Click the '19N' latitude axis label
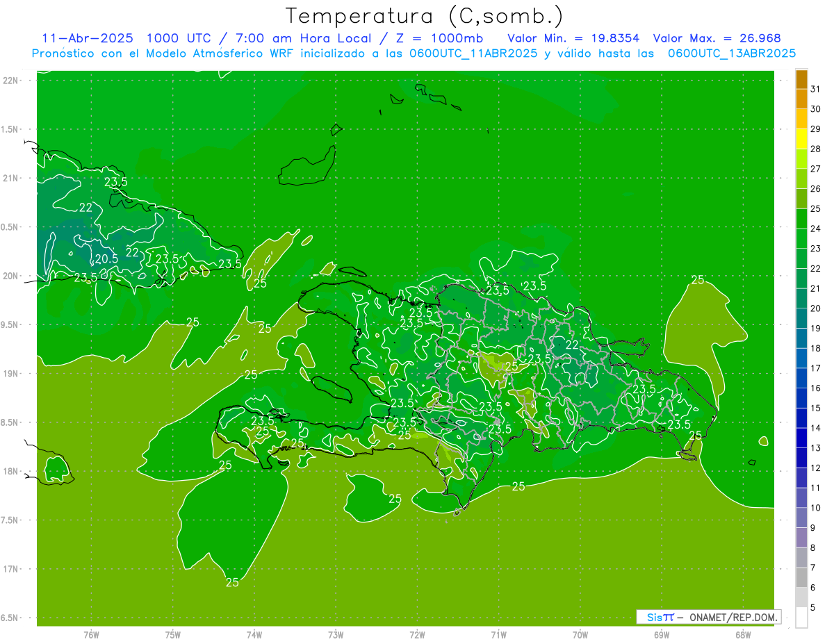The image size is (834, 644). pyautogui.click(x=10, y=374)
